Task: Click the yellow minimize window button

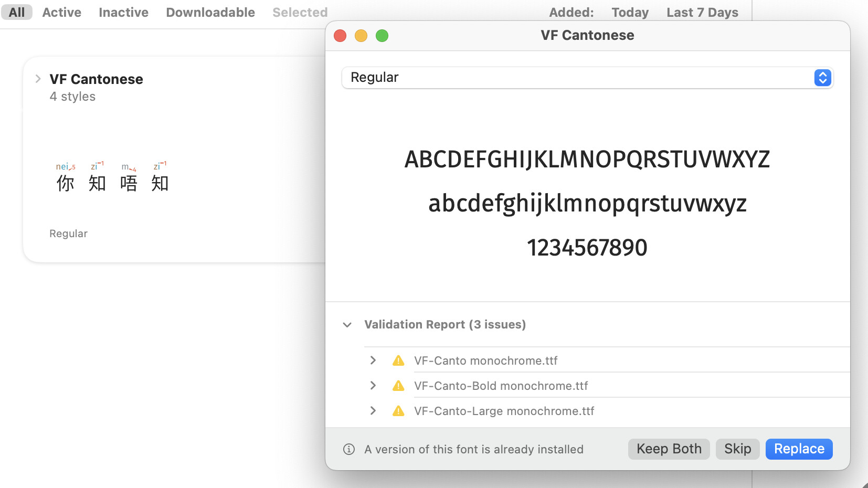Action: (x=361, y=36)
